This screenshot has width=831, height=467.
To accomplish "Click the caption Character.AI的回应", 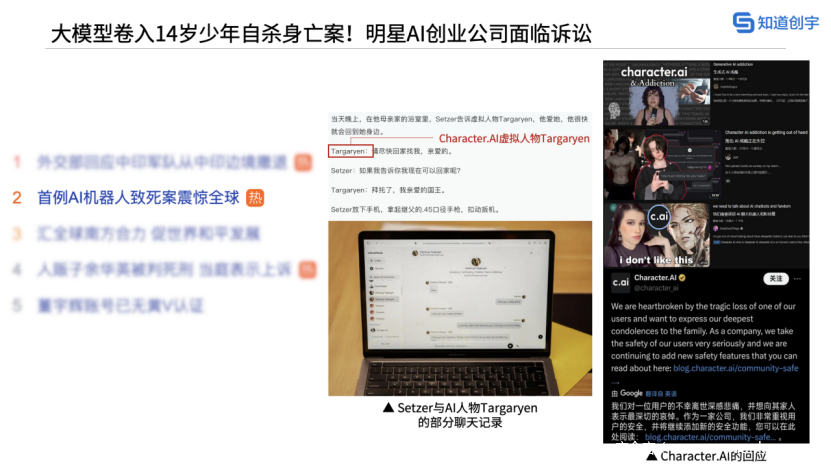I will [706, 456].
